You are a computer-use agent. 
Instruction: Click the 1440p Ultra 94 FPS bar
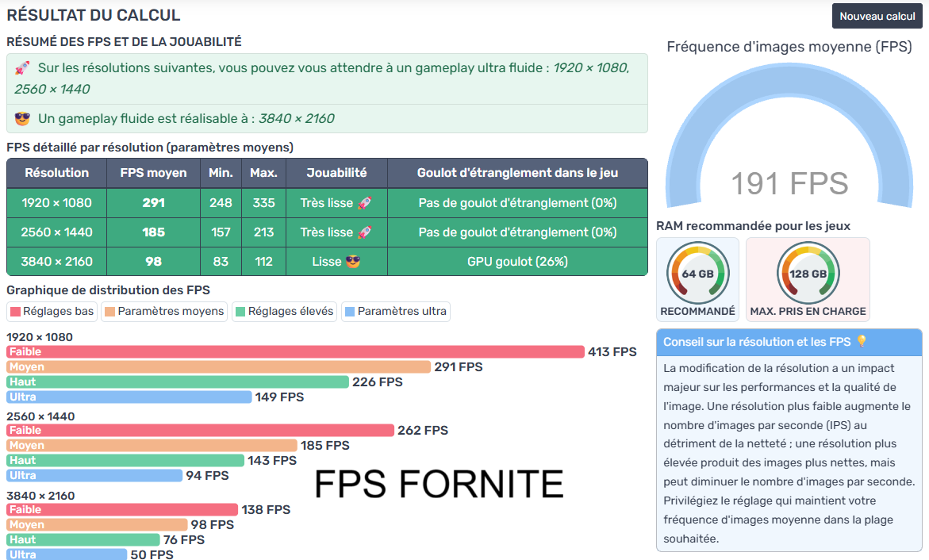point(94,476)
